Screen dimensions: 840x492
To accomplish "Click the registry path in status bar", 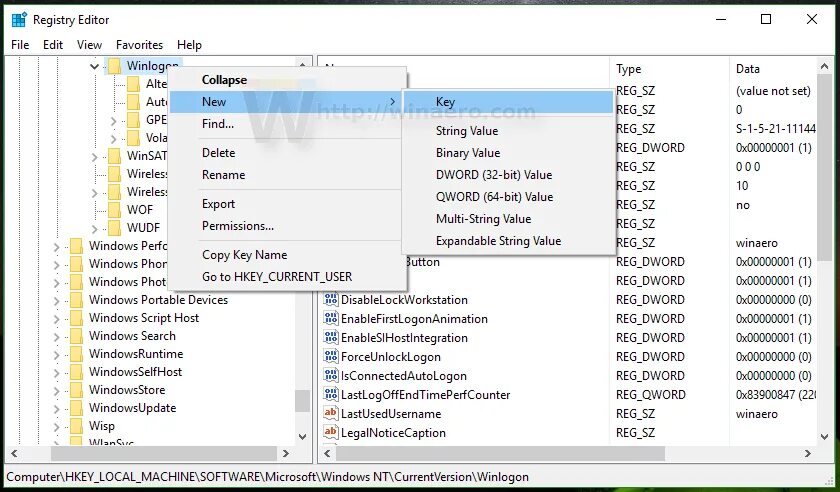I will [x=267, y=476].
